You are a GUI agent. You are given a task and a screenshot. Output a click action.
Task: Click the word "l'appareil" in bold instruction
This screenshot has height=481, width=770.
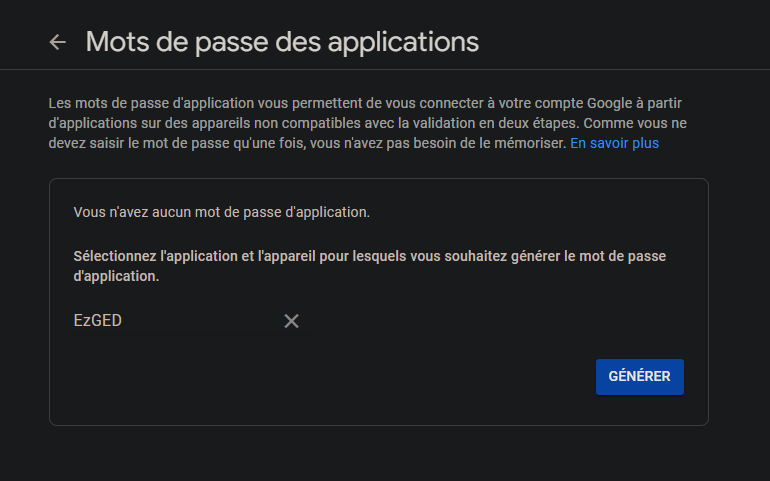pyautogui.click(x=287, y=256)
